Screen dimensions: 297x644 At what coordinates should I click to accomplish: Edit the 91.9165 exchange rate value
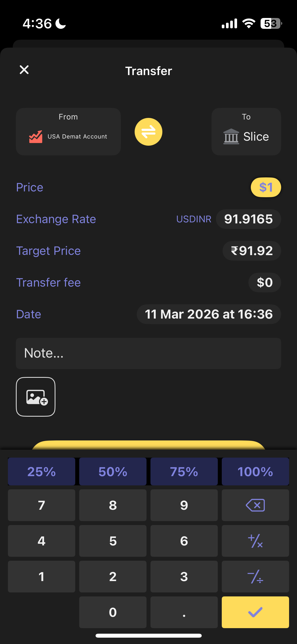[248, 219]
